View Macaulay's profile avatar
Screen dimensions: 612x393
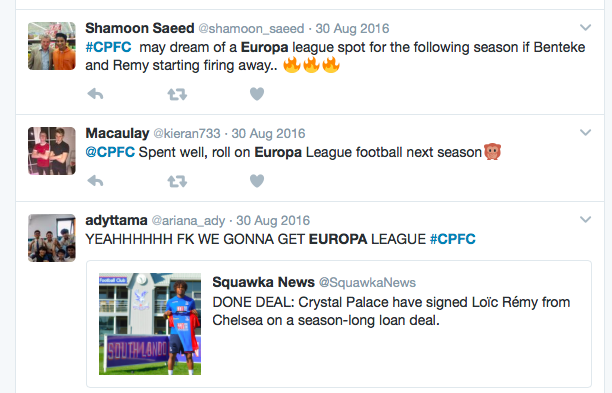pos(52,151)
